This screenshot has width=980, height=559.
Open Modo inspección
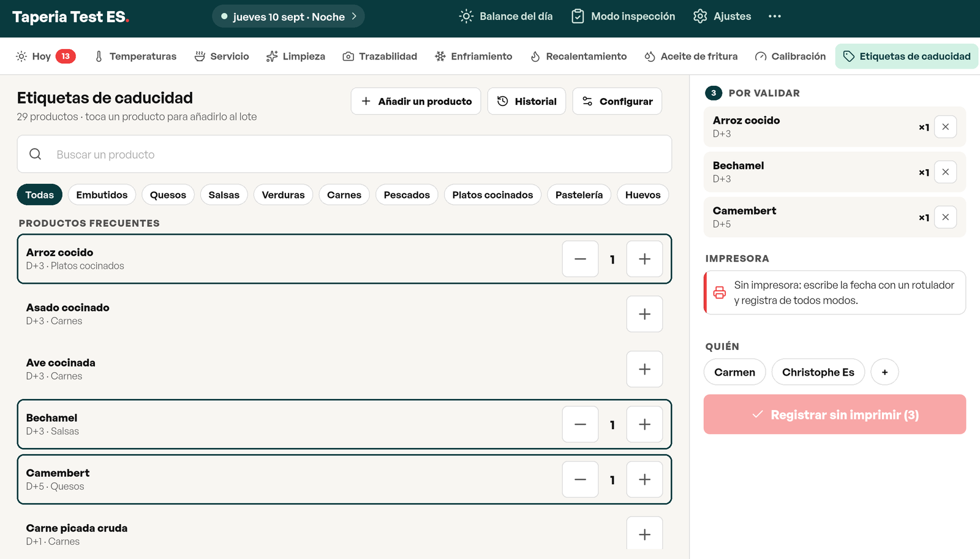point(623,17)
